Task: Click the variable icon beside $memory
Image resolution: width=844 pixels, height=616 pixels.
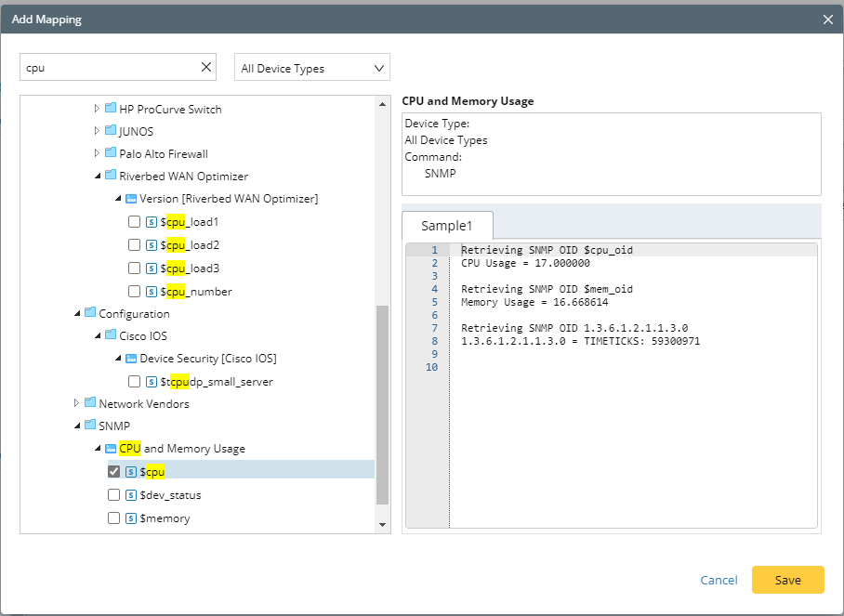Action: tap(131, 518)
